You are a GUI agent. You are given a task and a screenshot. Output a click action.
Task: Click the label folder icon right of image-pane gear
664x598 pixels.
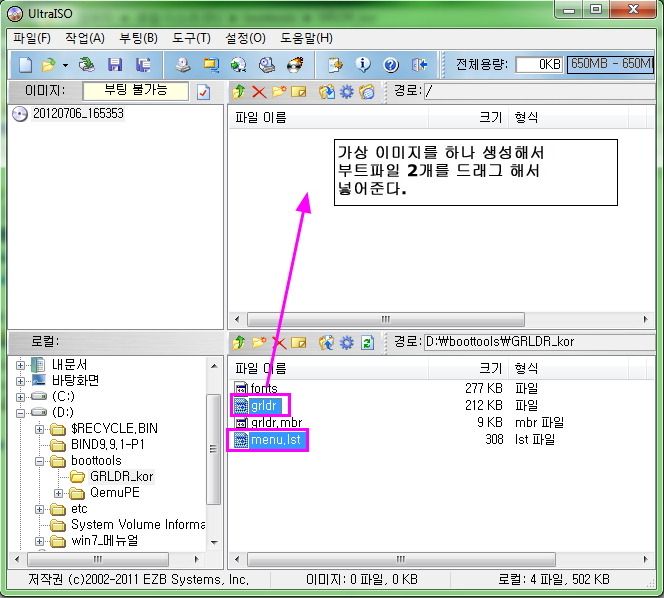coord(367,91)
